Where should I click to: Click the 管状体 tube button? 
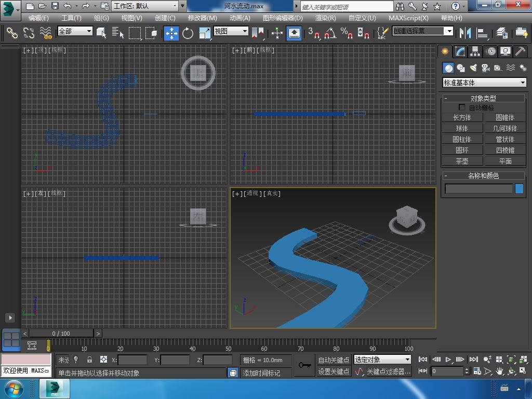pos(505,139)
